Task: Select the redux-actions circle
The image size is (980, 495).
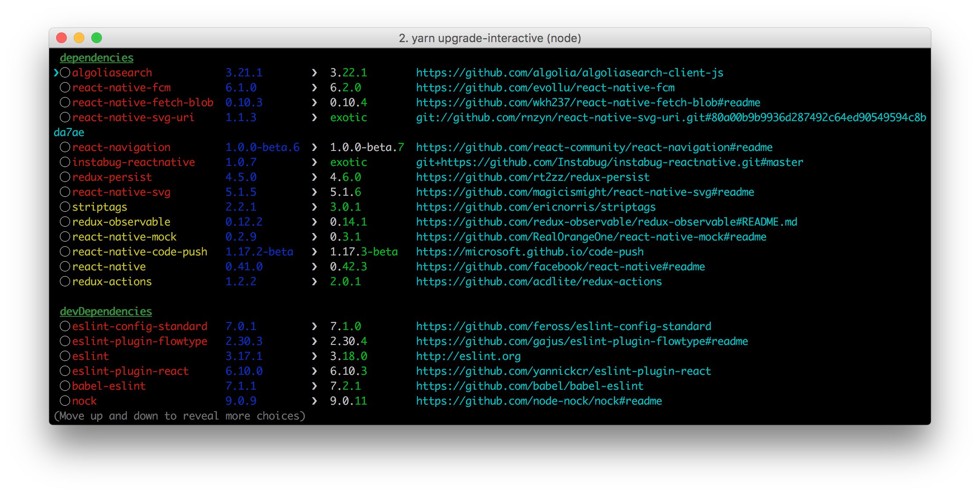Action: click(65, 281)
